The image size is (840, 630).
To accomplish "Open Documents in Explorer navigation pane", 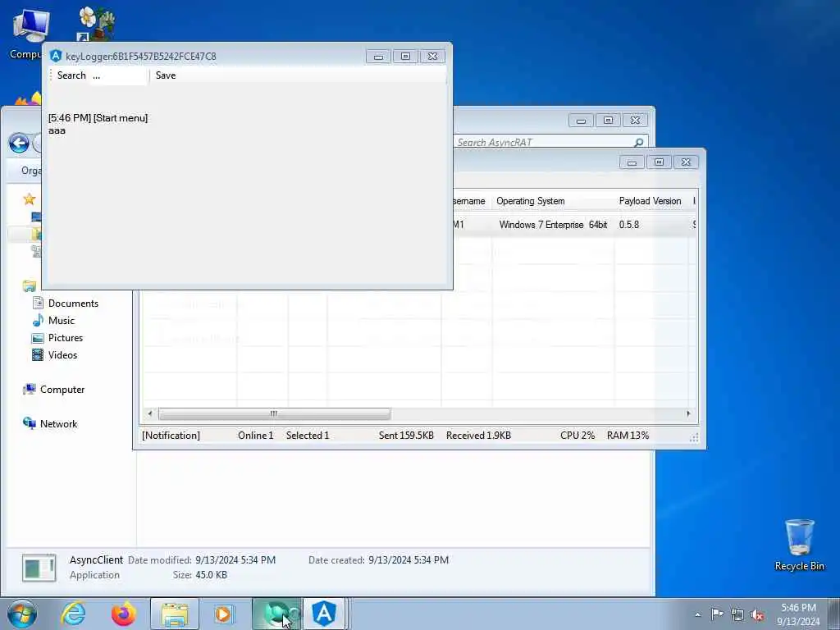I will pyautogui.click(x=73, y=304).
